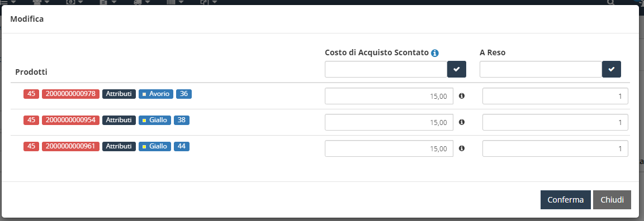Click the Giallo tag on size 38 row

click(155, 120)
